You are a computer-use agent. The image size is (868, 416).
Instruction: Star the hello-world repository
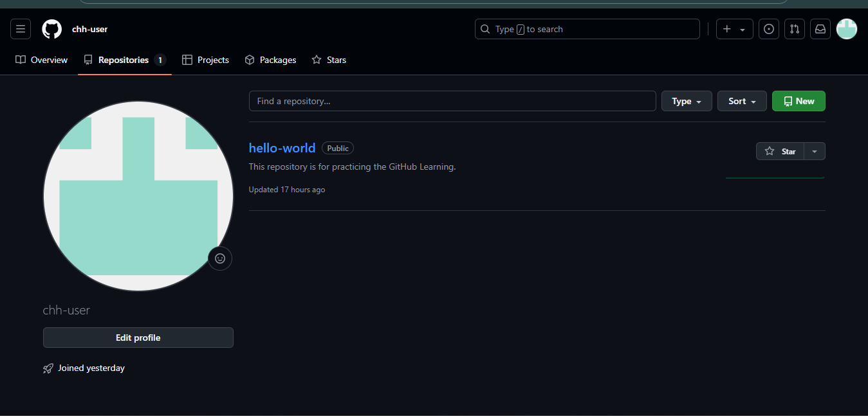click(780, 151)
